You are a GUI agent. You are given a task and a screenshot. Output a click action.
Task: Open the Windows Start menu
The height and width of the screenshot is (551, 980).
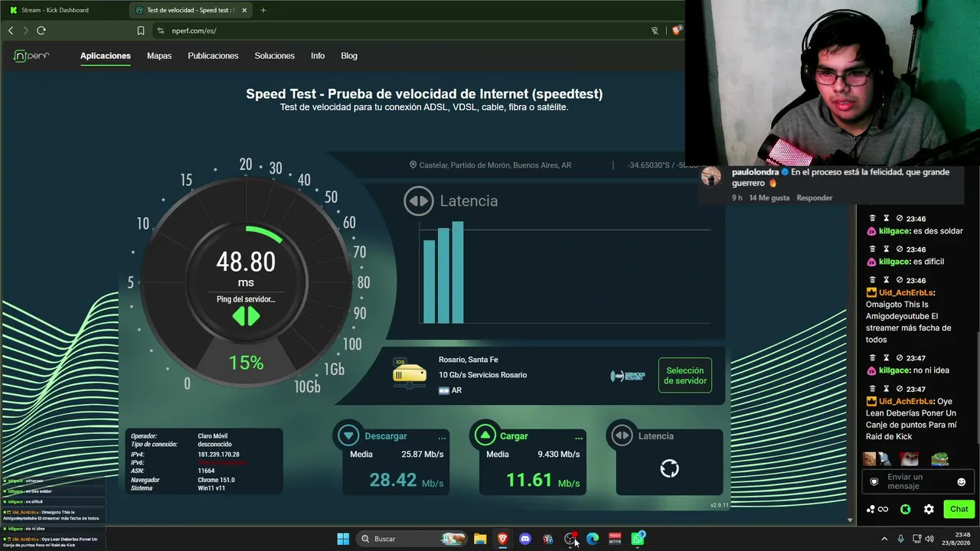pos(343,539)
